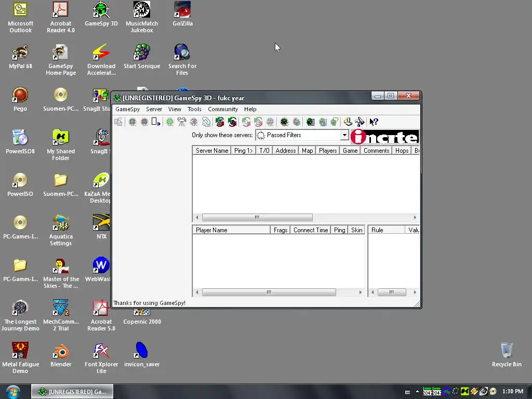Image resolution: width=532 pixels, height=399 pixels.
Task: Click the Windows Start orb
Action: click(x=12, y=392)
